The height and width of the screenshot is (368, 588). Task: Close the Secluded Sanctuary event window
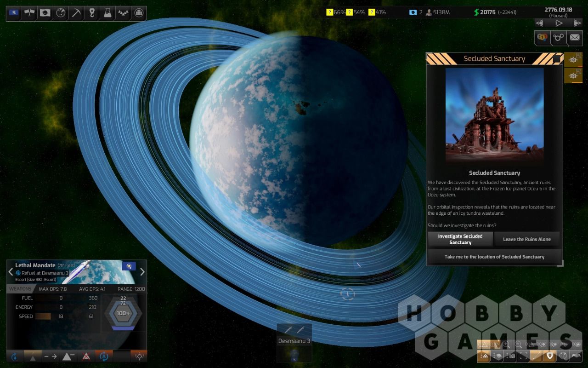(557, 59)
